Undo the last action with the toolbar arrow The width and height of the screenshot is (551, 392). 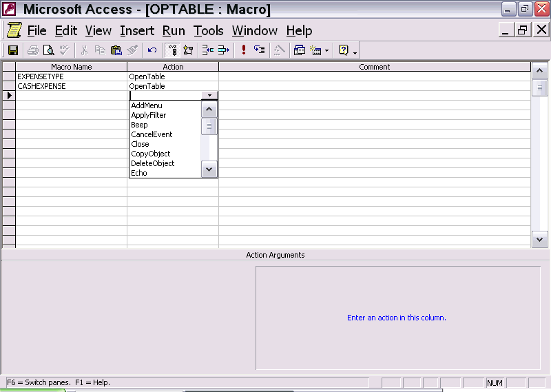(152, 50)
